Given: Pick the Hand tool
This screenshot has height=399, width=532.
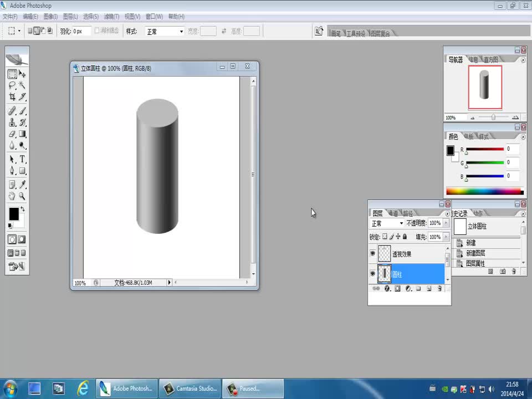Looking at the screenshot, I should click(12, 196).
